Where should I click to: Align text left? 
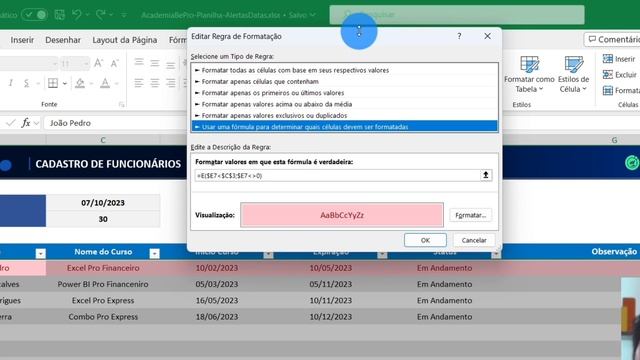pyautogui.click(x=139, y=83)
